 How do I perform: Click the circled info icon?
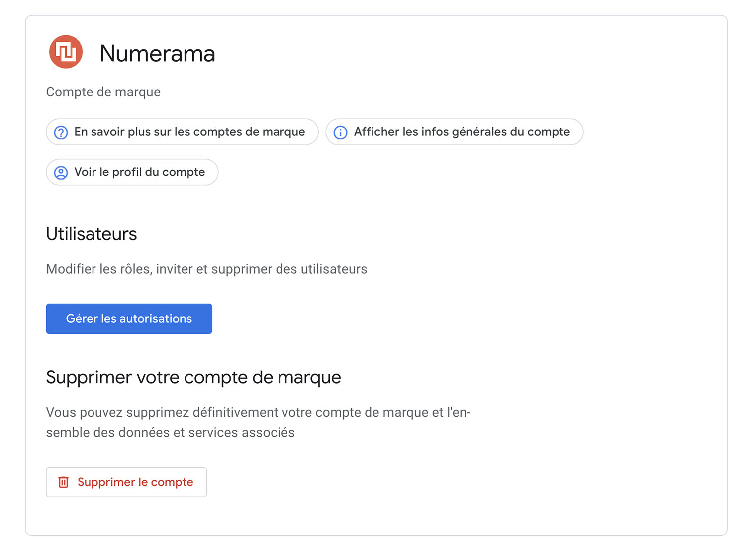(x=340, y=132)
